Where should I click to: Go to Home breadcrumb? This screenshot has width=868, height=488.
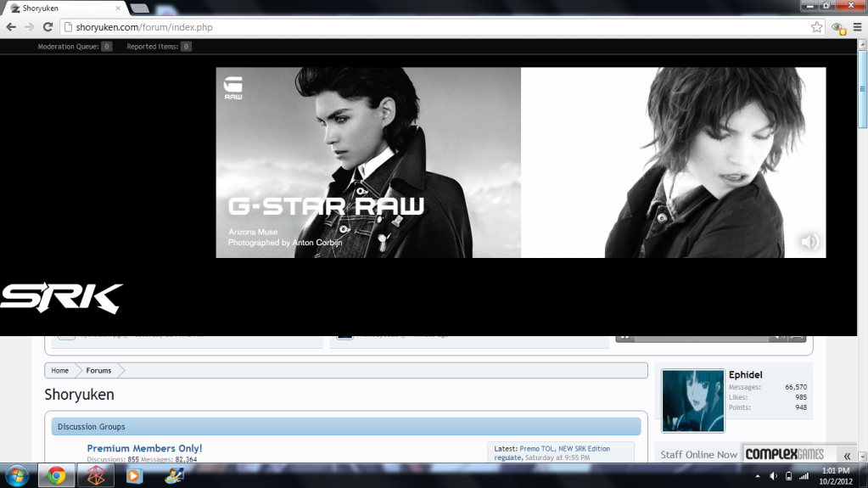(x=59, y=371)
